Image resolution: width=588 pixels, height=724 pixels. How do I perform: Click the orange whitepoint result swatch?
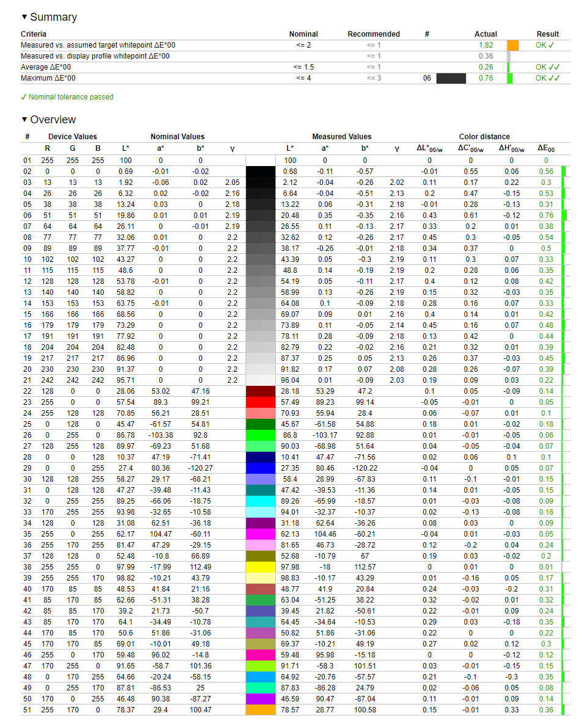[513, 45]
